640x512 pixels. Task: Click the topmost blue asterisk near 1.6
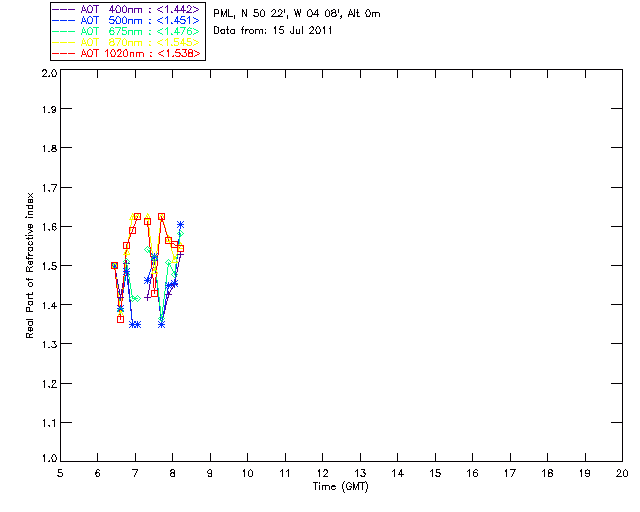180,225
